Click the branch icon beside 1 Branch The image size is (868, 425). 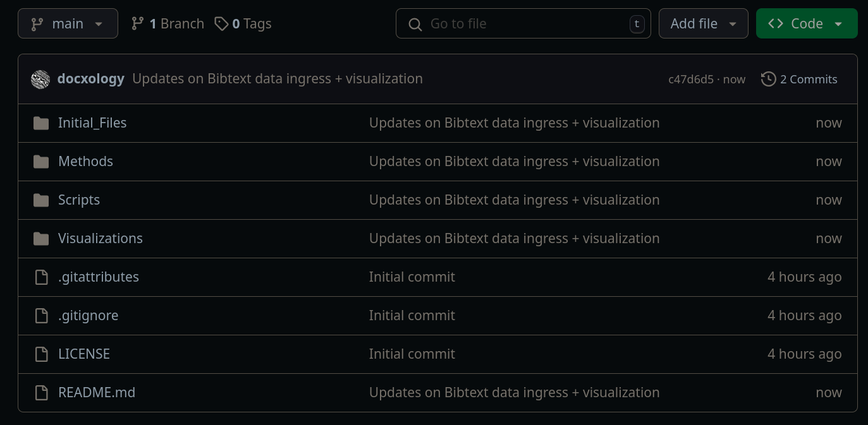click(137, 24)
